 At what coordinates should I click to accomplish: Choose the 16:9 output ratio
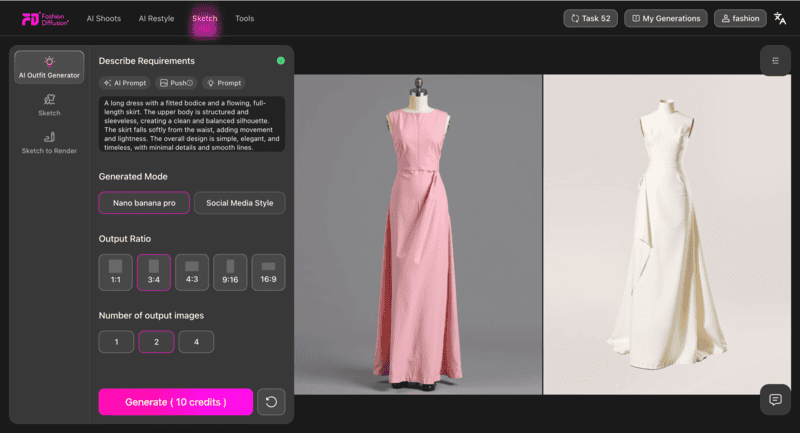[268, 272]
